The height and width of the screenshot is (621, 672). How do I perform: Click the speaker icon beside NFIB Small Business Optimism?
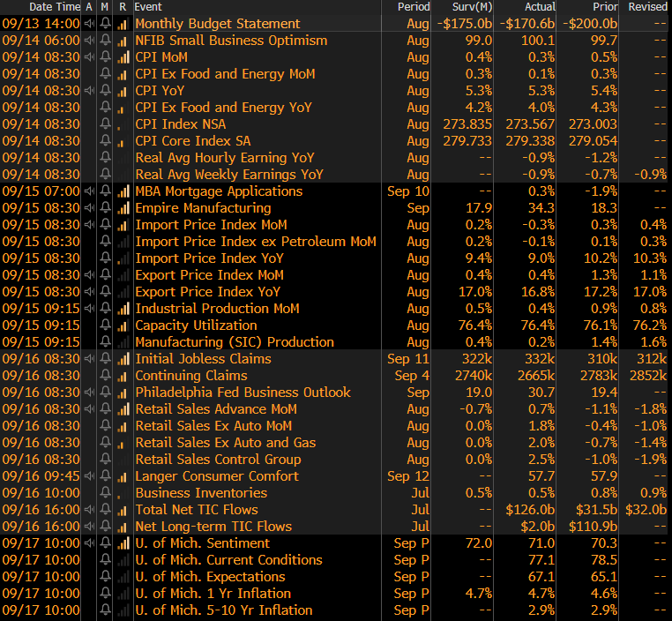[89, 41]
